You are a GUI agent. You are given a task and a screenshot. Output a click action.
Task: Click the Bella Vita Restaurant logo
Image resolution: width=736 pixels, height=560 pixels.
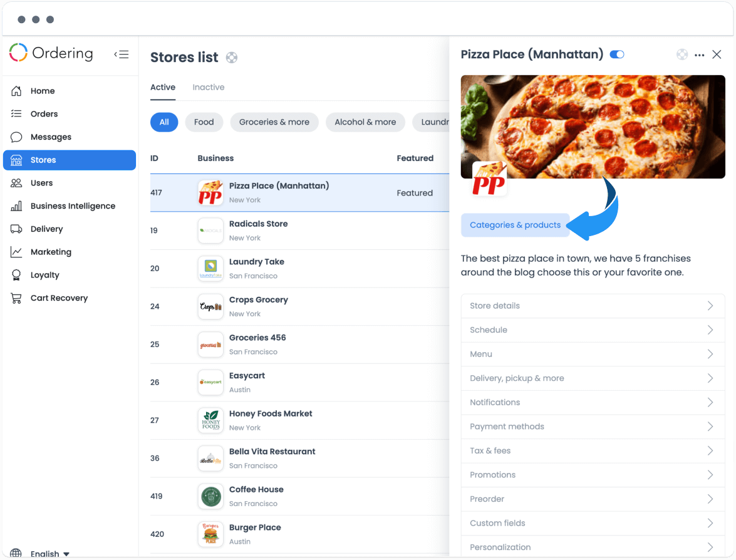pos(210,459)
